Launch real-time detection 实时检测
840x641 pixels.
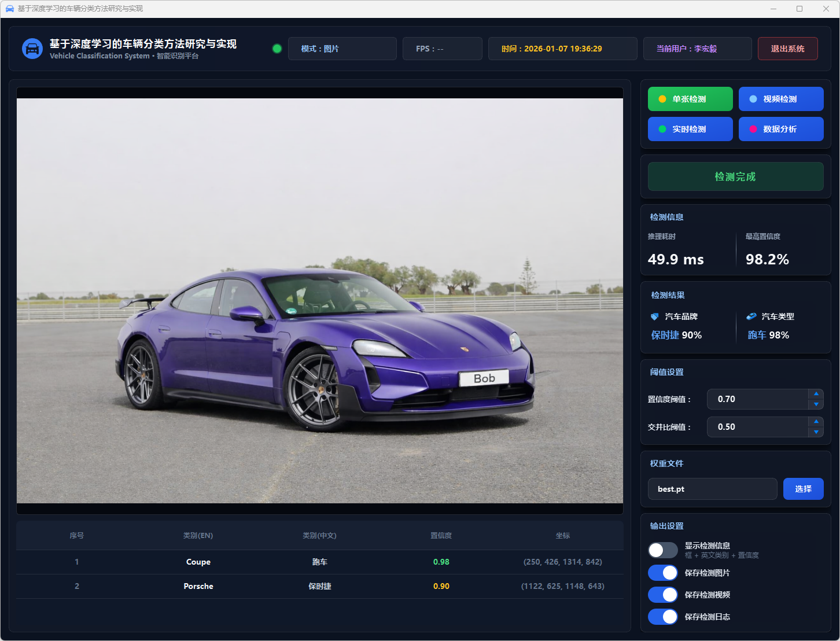pyautogui.click(x=690, y=129)
